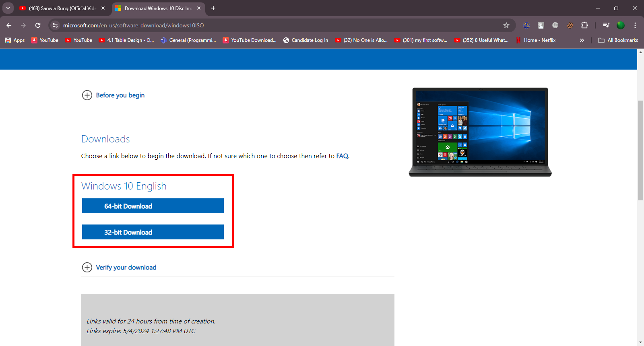Click the page vertical scrollbar thumb

(x=640, y=150)
